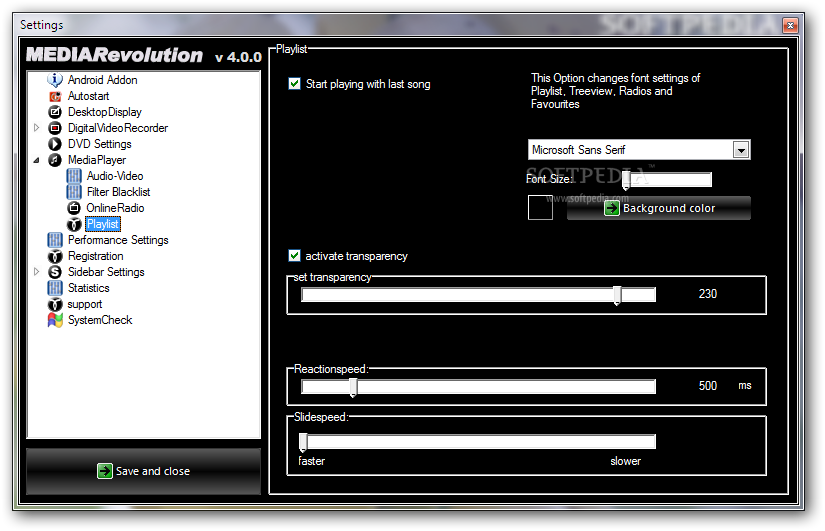The height and width of the screenshot is (531, 825).
Task: Click the 'slower' label under Slidespeed
Action: 626,461
